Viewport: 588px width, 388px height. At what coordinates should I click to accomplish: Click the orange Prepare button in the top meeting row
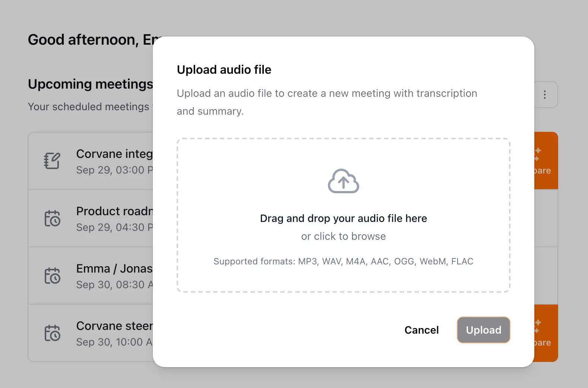point(546,160)
